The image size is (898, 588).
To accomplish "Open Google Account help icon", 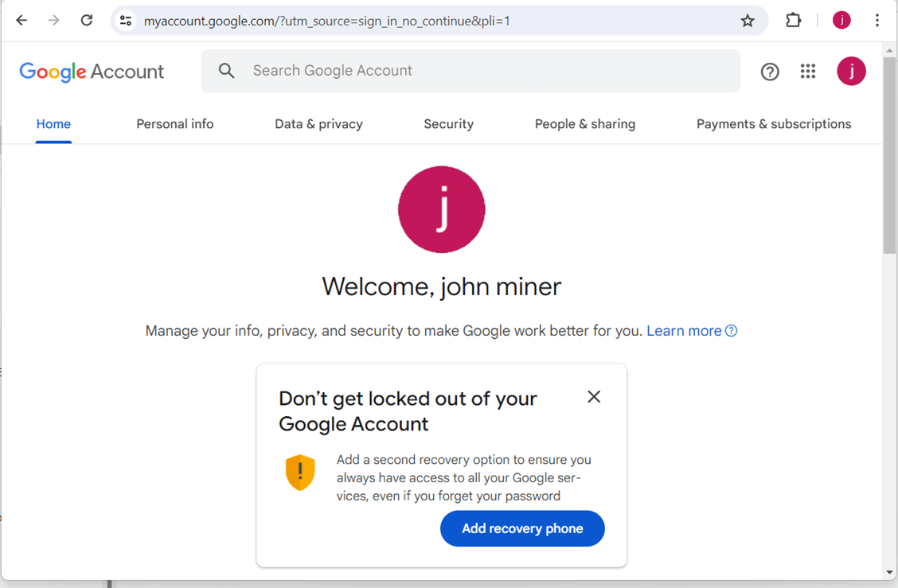I will 769,72.
